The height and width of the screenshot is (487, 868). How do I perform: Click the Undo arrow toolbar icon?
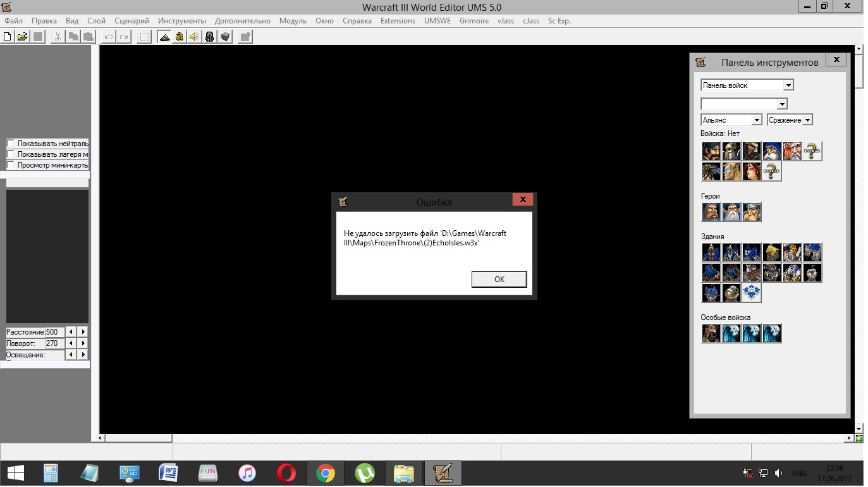[x=109, y=37]
